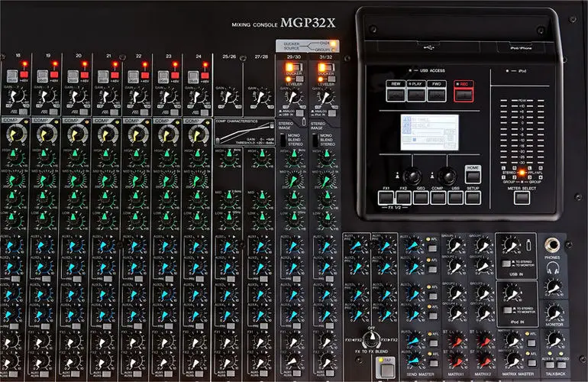This screenshot has width=588, height=382.
Task: Click the headphones icon under PHONES
Action: (x=553, y=269)
